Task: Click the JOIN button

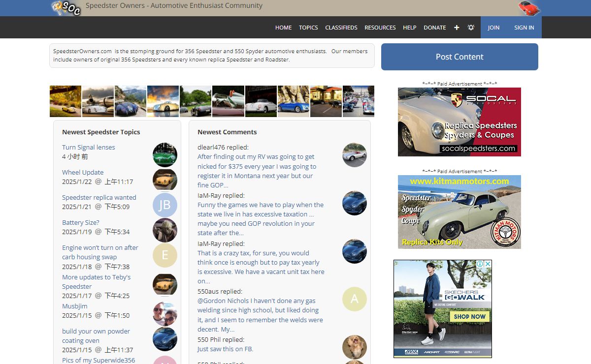Action: [x=493, y=28]
